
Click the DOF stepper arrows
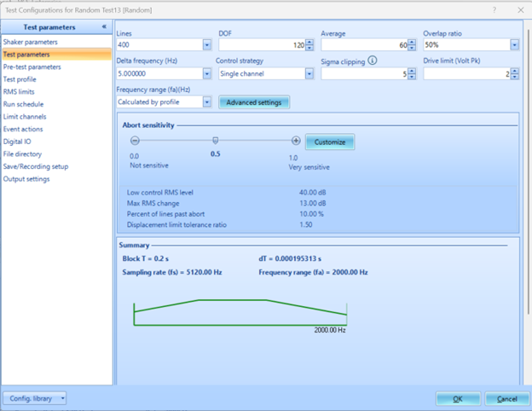309,45
